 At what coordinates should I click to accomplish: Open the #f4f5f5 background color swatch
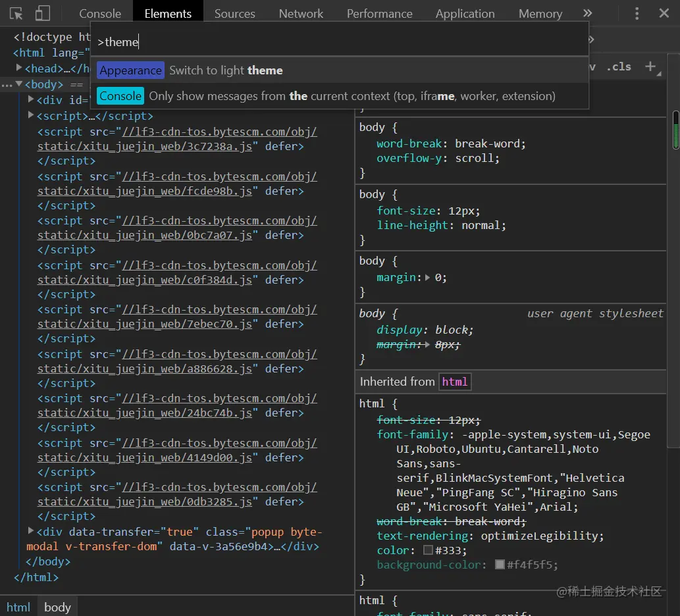[500, 565]
